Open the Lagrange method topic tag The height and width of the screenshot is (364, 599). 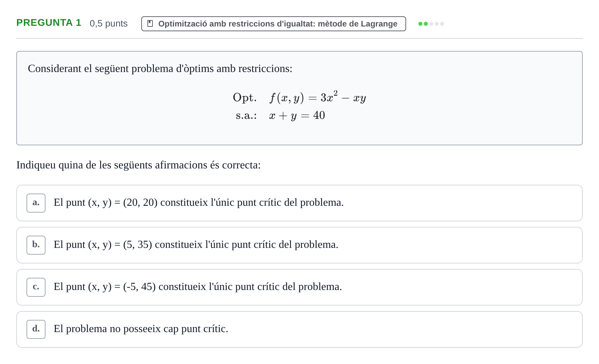click(274, 24)
